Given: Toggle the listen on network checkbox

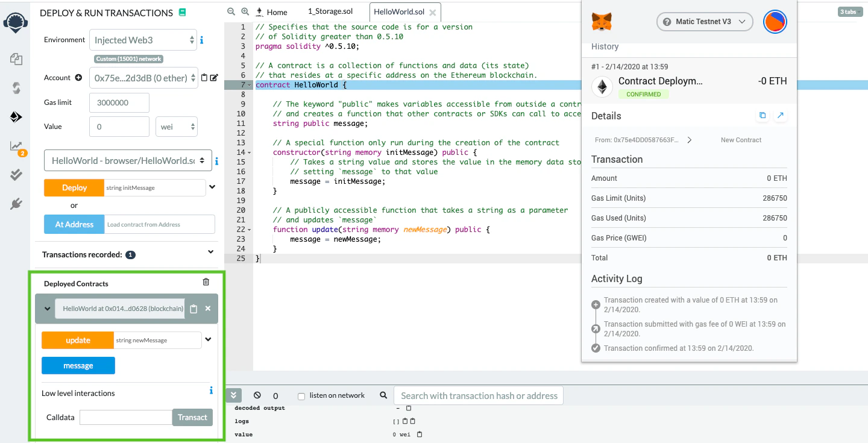Looking at the screenshot, I should pyautogui.click(x=301, y=396).
